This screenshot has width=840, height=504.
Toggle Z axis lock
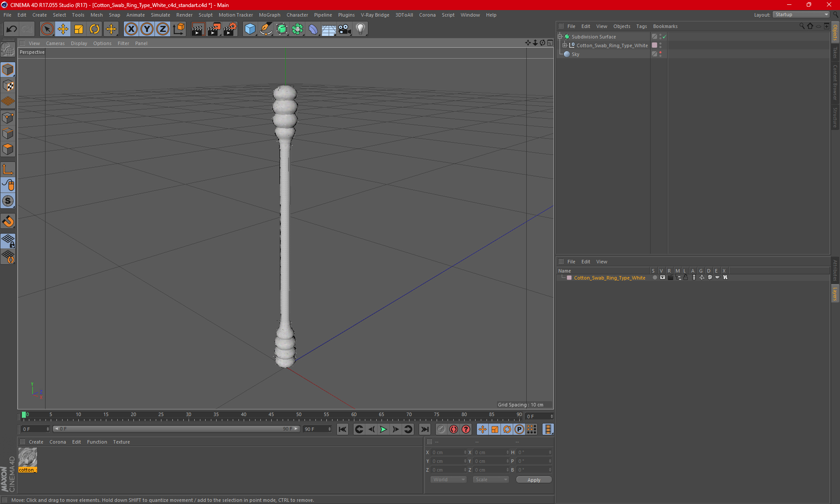[163, 29]
